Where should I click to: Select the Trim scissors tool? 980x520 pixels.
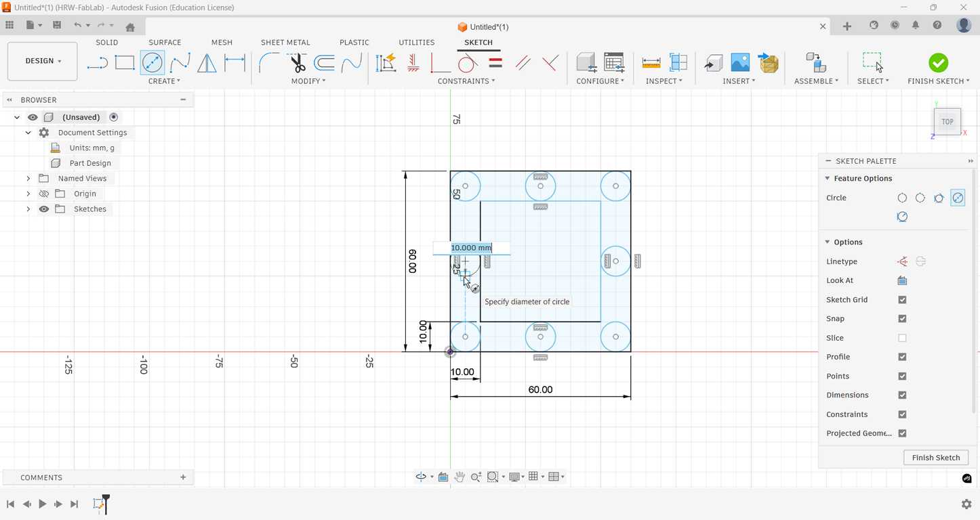(297, 63)
